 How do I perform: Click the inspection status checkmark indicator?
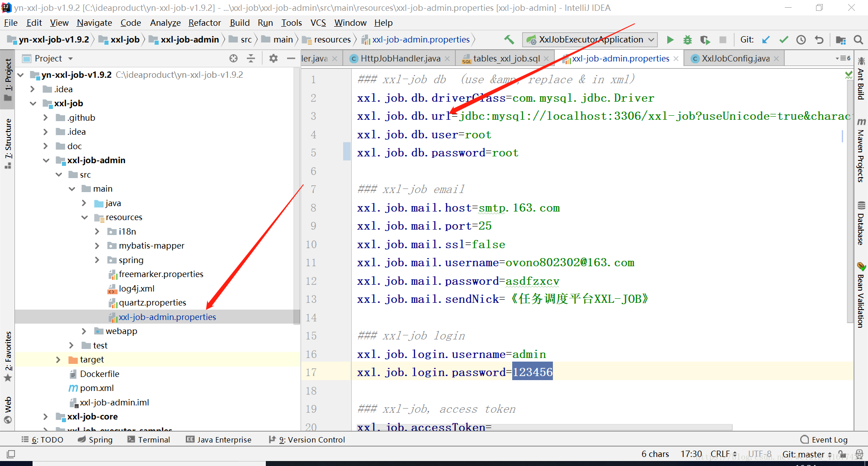[849, 75]
